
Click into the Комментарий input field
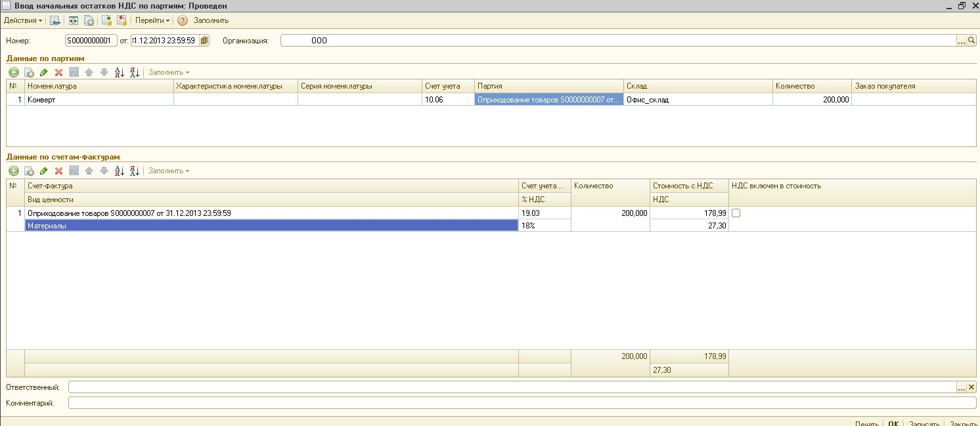522,403
